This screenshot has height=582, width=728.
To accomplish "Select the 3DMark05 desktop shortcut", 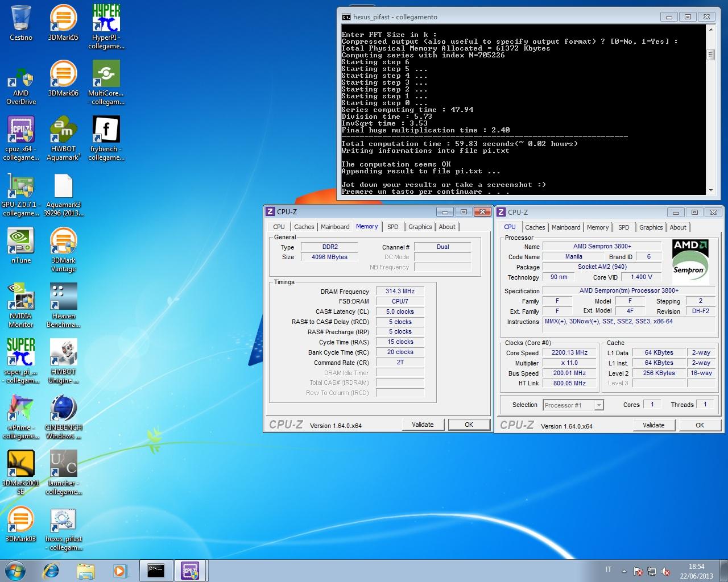I will point(63,23).
